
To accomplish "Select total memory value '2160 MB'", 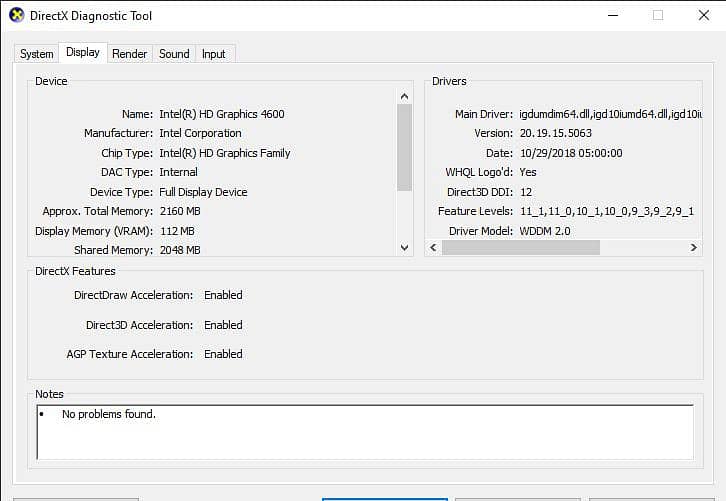I will 180,211.
